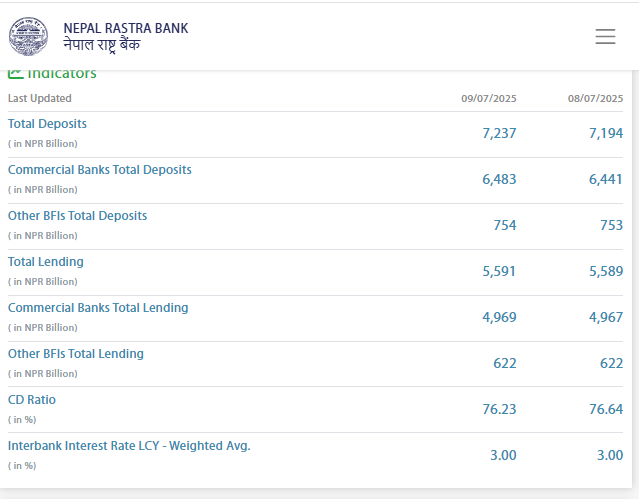
Task: Open the Total Deposits indicator
Action: (x=47, y=124)
